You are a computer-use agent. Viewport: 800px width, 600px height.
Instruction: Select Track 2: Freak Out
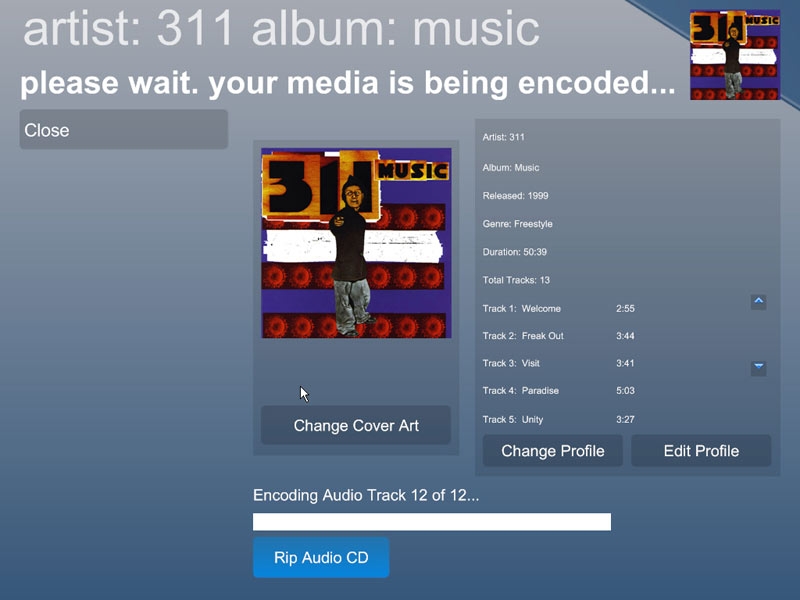tap(559, 336)
